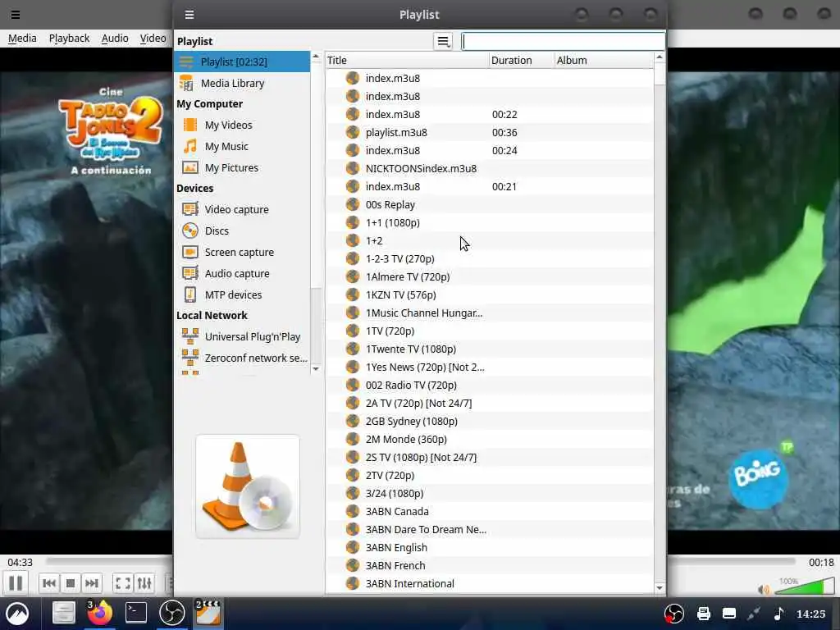The image size is (840, 630).
Task: Focus the playlist search field
Action: click(x=563, y=41)
